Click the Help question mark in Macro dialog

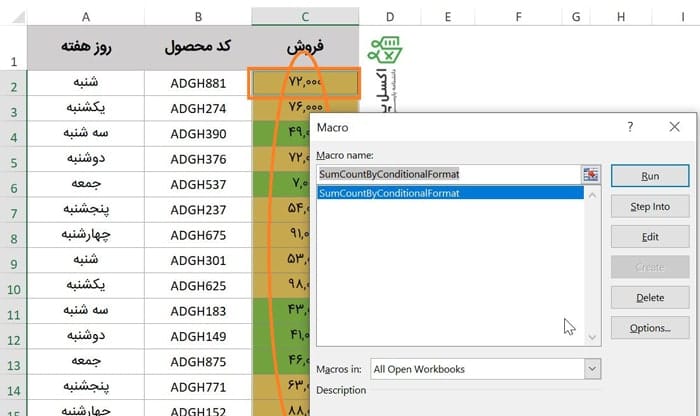pos(630,127)
